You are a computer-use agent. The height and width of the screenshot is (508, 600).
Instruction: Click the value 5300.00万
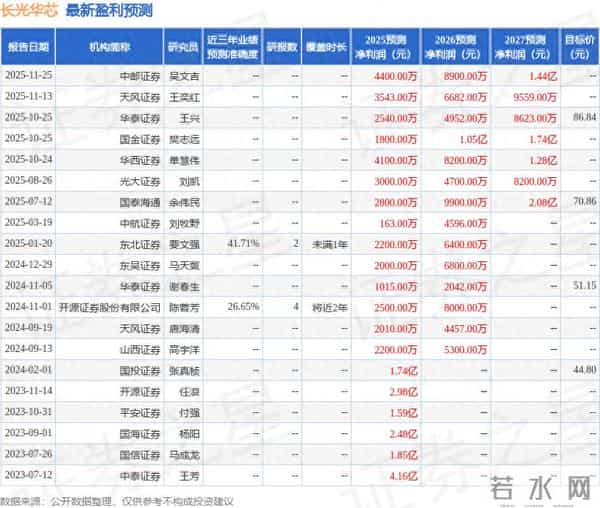[x=465, y=350]
